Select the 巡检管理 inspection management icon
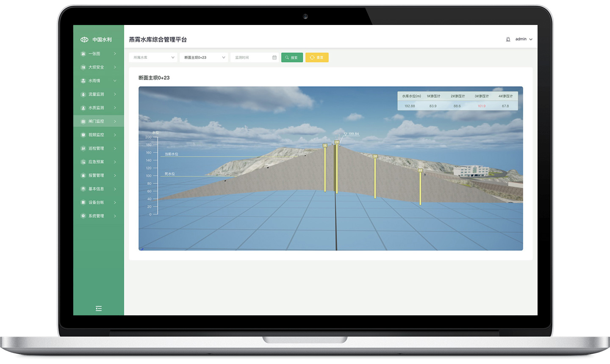 click(x=83, y=148)
